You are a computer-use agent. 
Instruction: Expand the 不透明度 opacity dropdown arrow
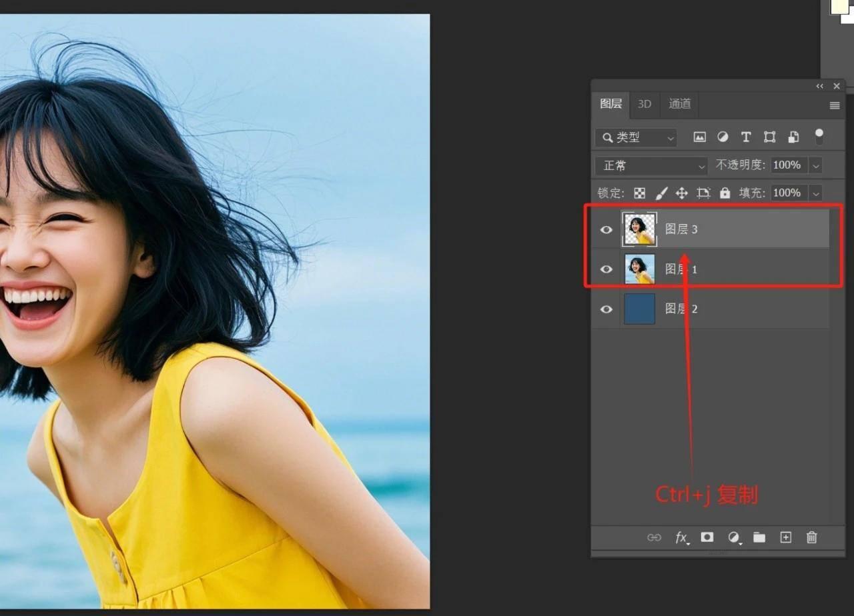tap(815, 165)
